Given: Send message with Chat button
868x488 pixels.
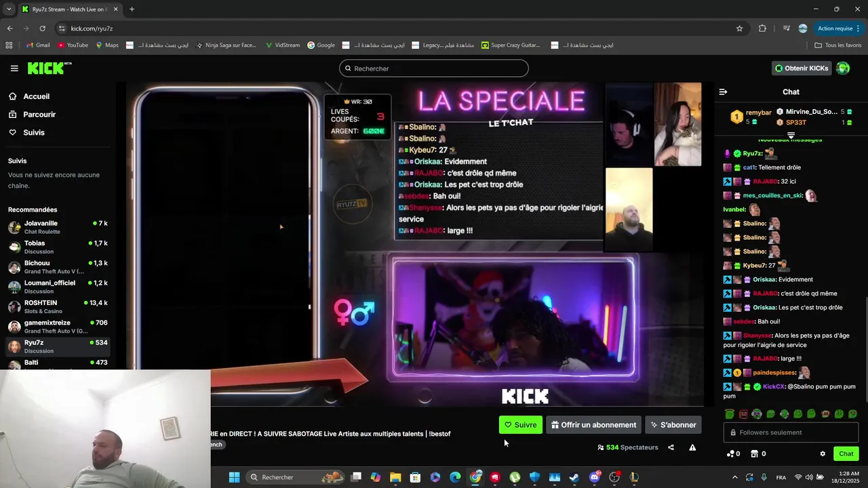Looking at the screenshot, I should [x=846, y=454].
